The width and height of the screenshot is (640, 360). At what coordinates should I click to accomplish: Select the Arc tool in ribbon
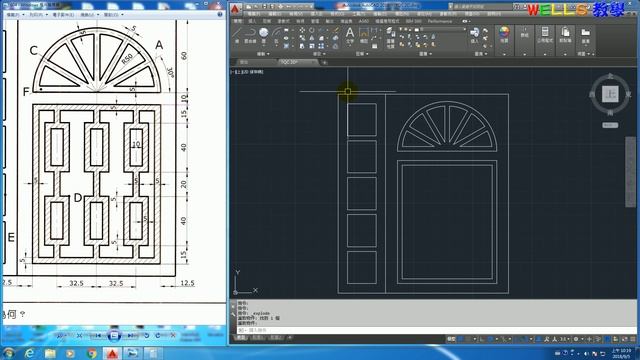click(x=276, y=35)
